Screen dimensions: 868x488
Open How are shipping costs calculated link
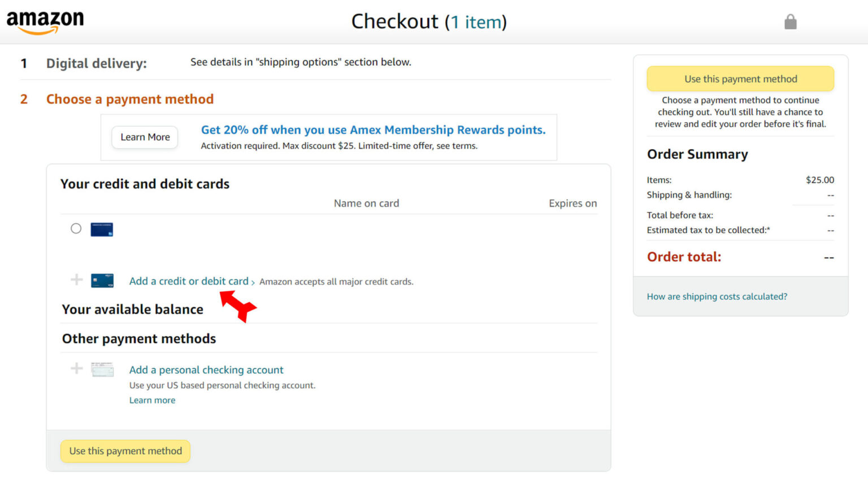coord(717,297)
